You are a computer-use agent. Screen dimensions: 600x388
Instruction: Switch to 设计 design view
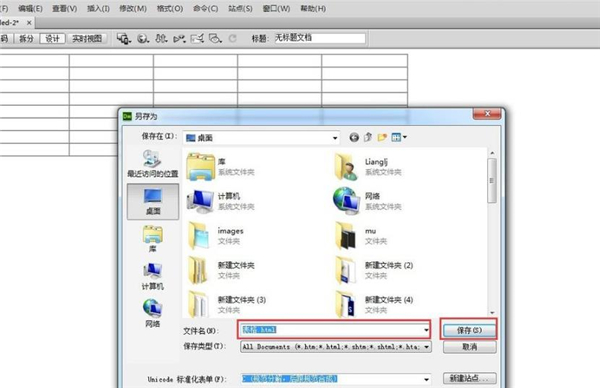click(52, 38)
